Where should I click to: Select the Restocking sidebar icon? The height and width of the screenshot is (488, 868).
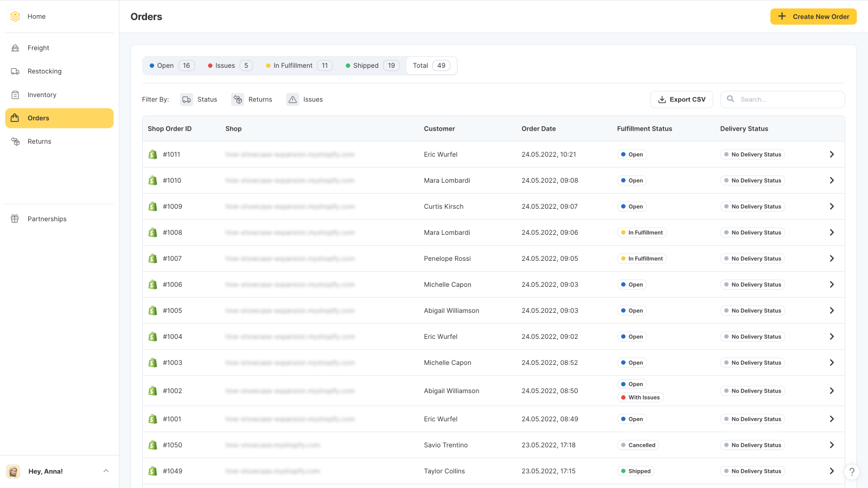pyautogui.click(x=16, y=71)
